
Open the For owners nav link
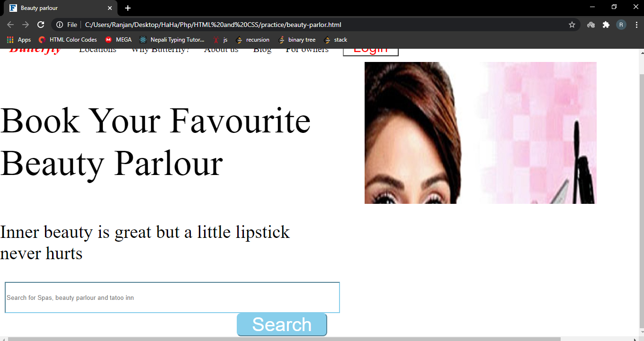click(307, 50)
